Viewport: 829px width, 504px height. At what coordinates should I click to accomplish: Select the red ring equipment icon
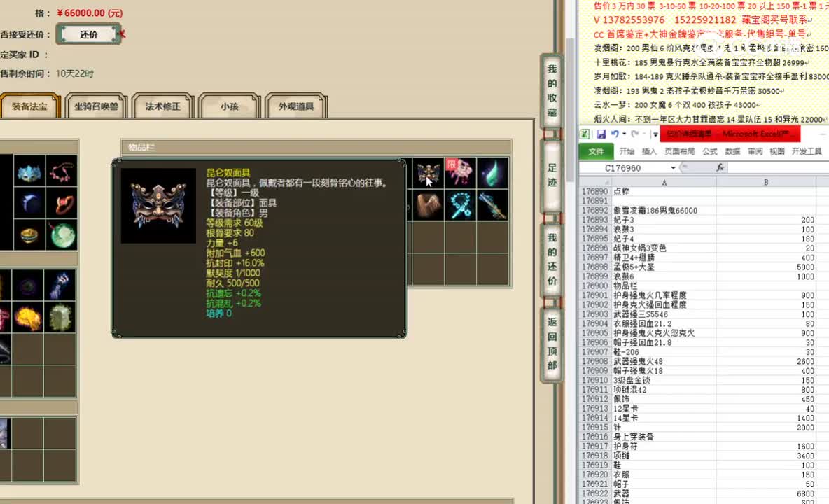62,204
